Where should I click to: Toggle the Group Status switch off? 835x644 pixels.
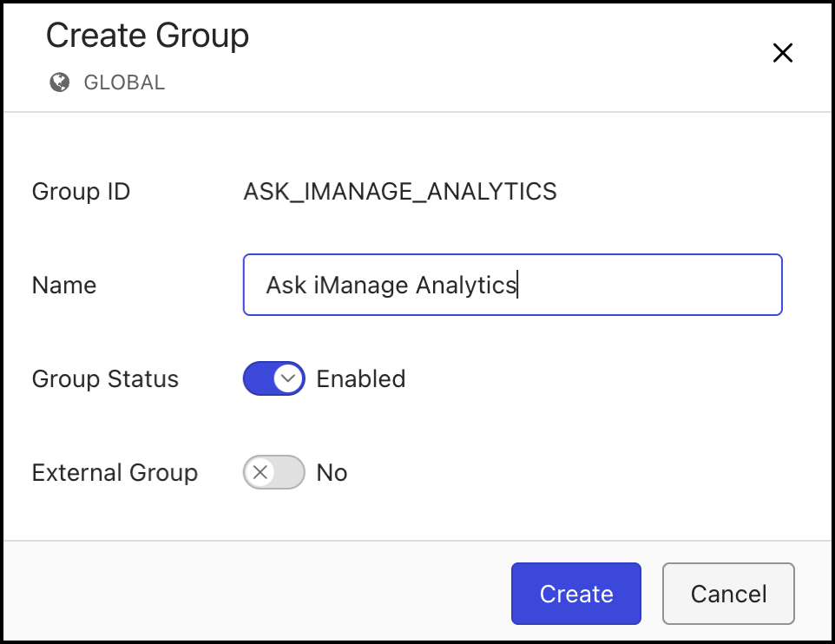[273, 379]
